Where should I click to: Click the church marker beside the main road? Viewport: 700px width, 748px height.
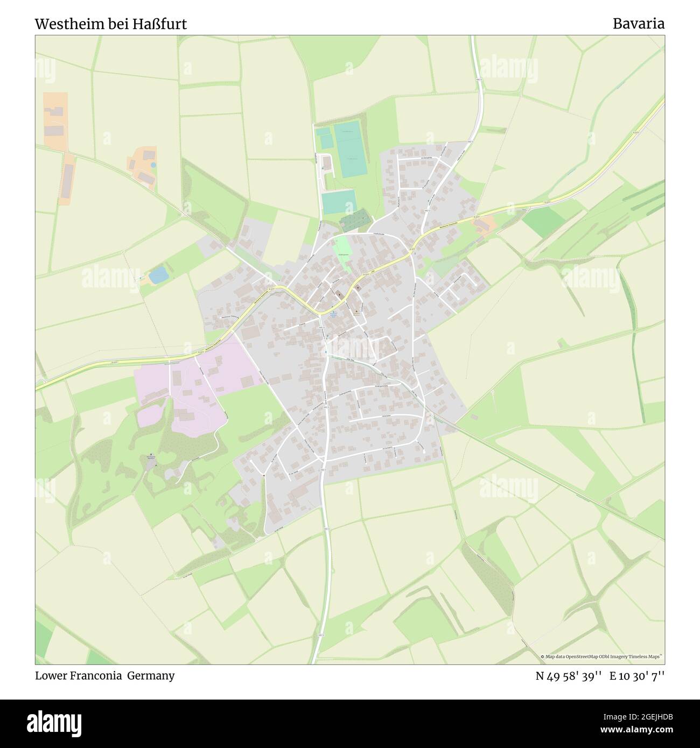click(x=358, y=288)
